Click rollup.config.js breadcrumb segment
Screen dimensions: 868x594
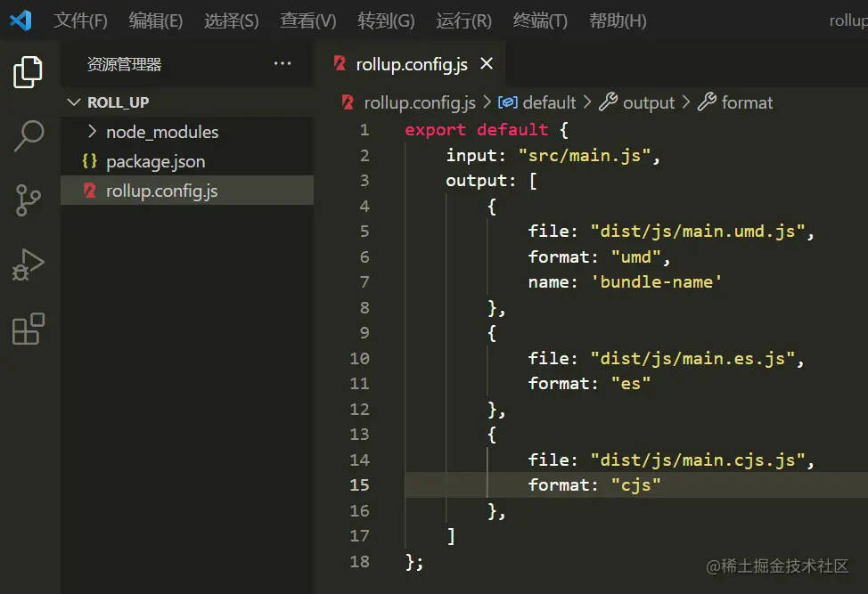coord(420,103)
